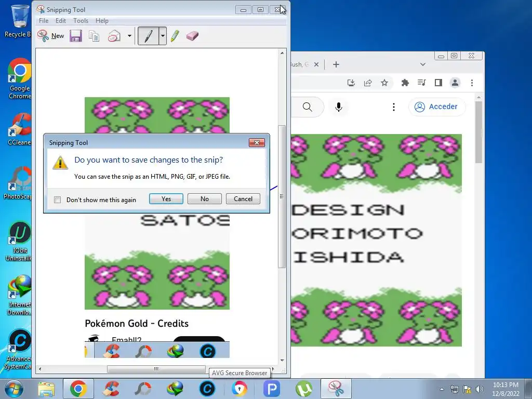
Task: Open the Recycle Bin desktop icon
Action: point(18,21)
